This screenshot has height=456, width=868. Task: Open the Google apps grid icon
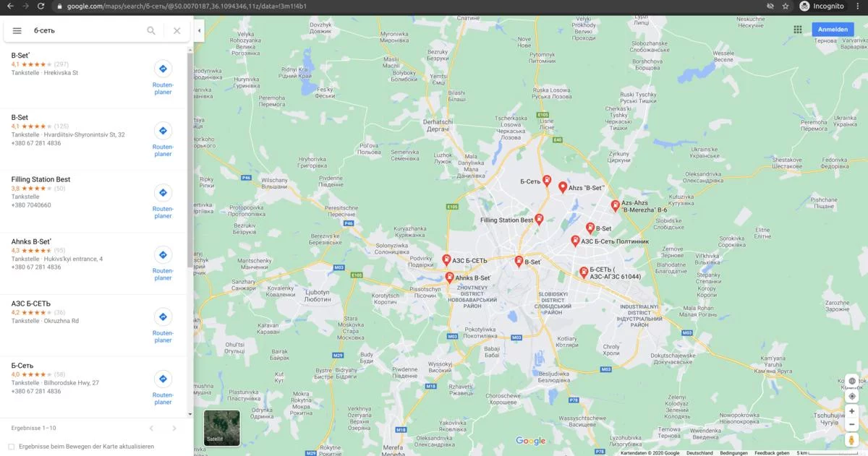click(x=798, y=30)
